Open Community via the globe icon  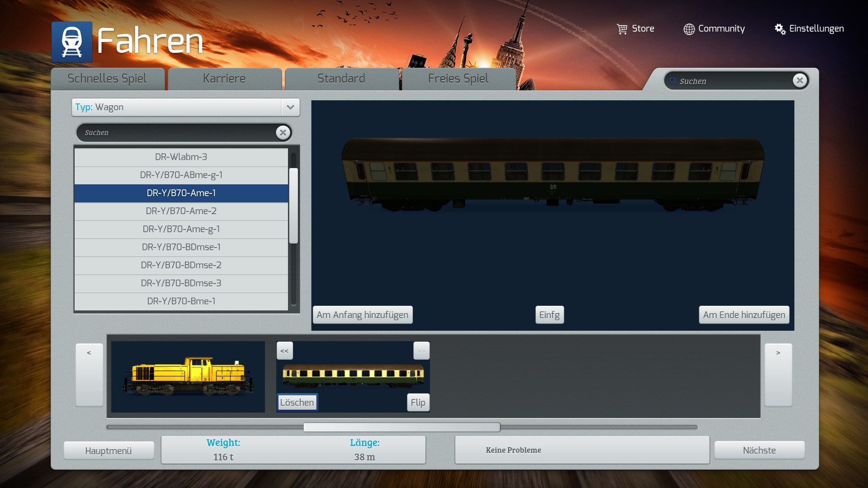689,29
